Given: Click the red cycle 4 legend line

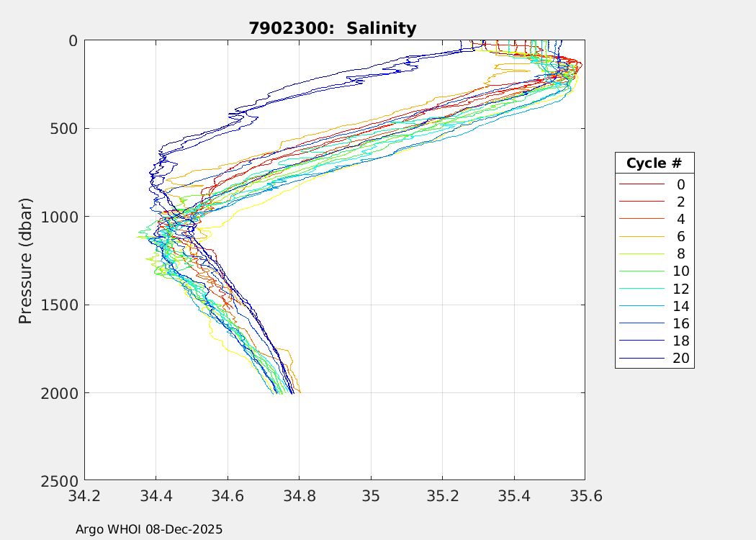Looking at the screenshot, I should [641, 220].
